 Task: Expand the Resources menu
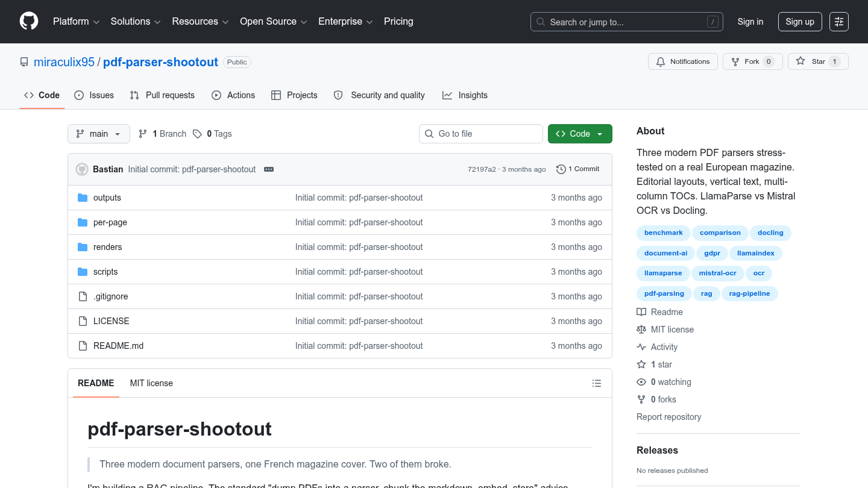(x=200, y=21)
